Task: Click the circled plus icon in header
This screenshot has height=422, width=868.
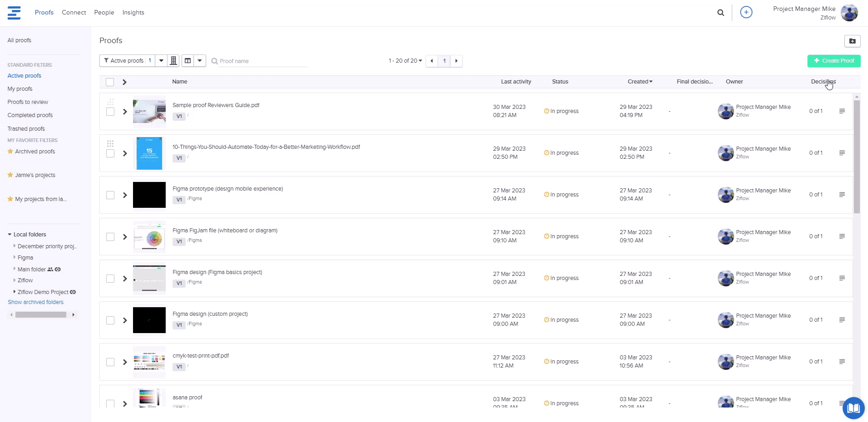Action: [x=746, y=12]
